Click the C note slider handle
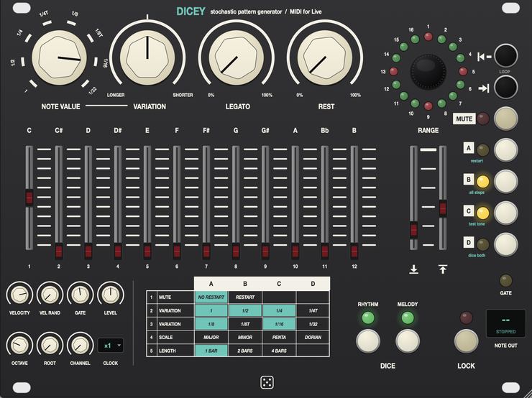This screenshot has width=532, height=398. (x=29, y=198)
